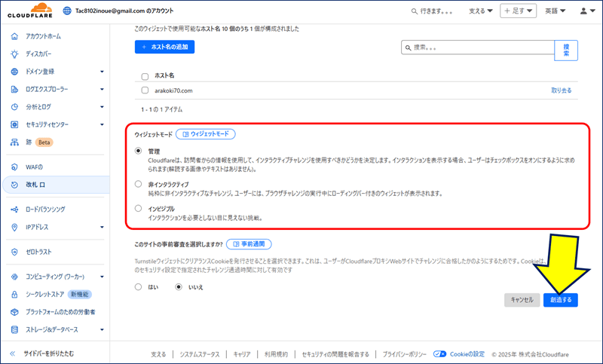Click the WAFの shield icon
This screenshot has width=603, height=364.
pyautogui.click(x=14, y=167)
